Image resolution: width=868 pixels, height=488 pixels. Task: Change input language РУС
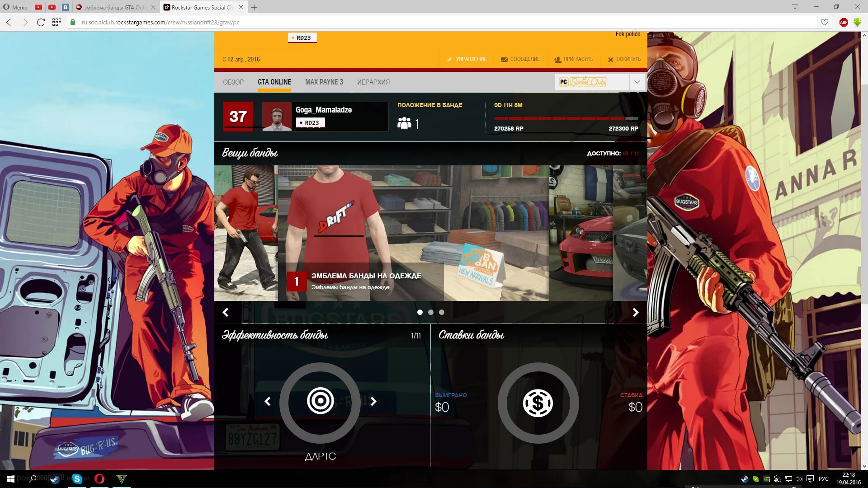(x=824, y=479)
